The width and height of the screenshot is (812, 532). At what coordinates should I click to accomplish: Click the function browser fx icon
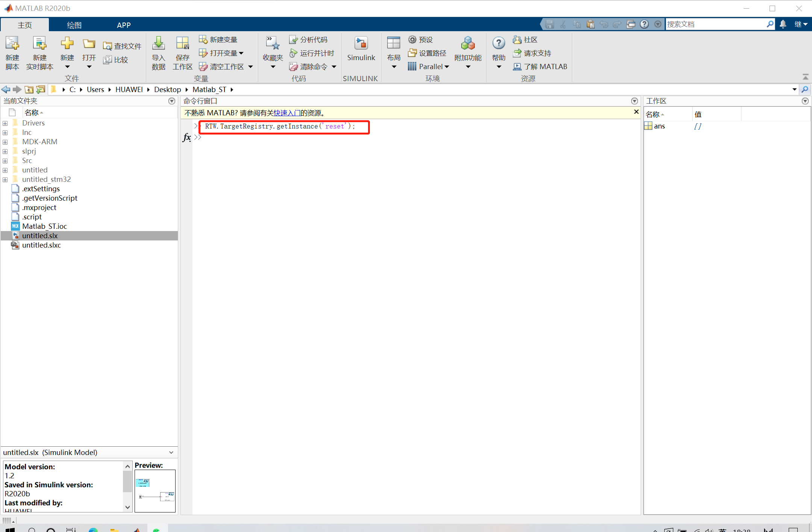(187, 137)
